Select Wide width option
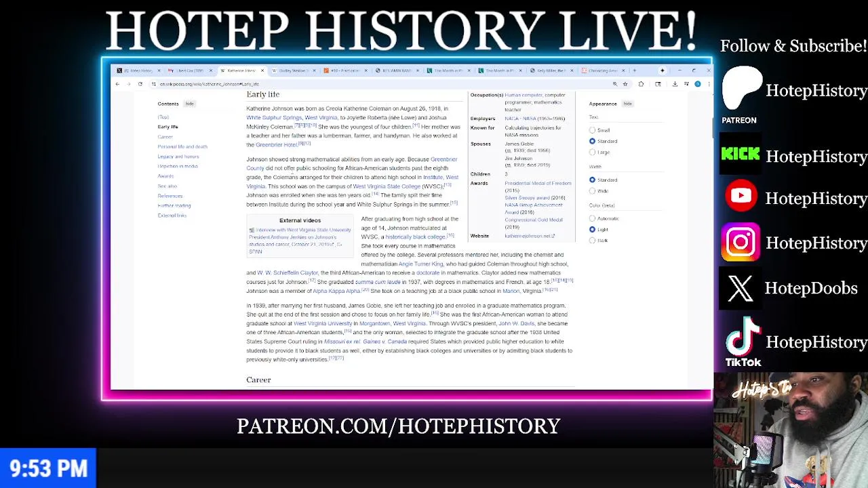Viewport: 868px width, 488px height. click(x=593, y=190)
